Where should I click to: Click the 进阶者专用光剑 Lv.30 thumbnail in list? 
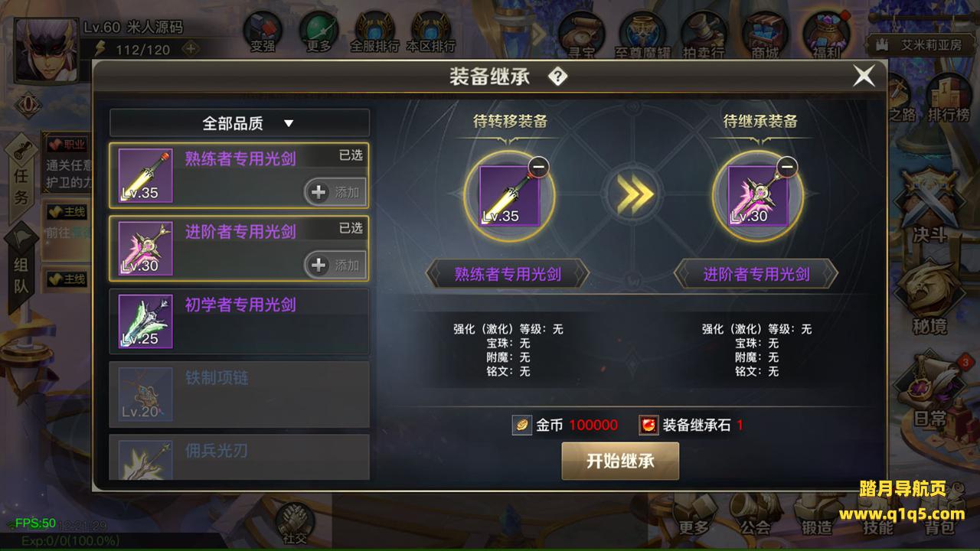(145, 249)
